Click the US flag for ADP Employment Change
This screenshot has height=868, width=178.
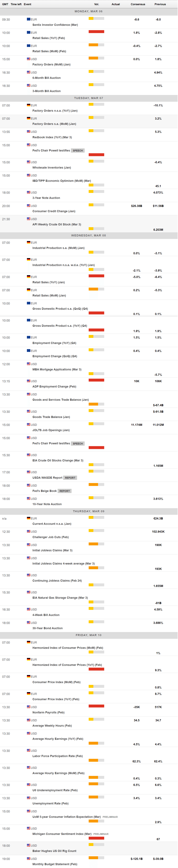[29, 381]
